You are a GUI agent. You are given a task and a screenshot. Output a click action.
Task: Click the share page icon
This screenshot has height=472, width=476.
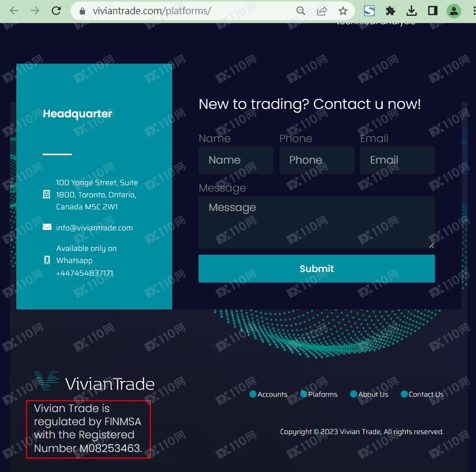pos(322,11)
